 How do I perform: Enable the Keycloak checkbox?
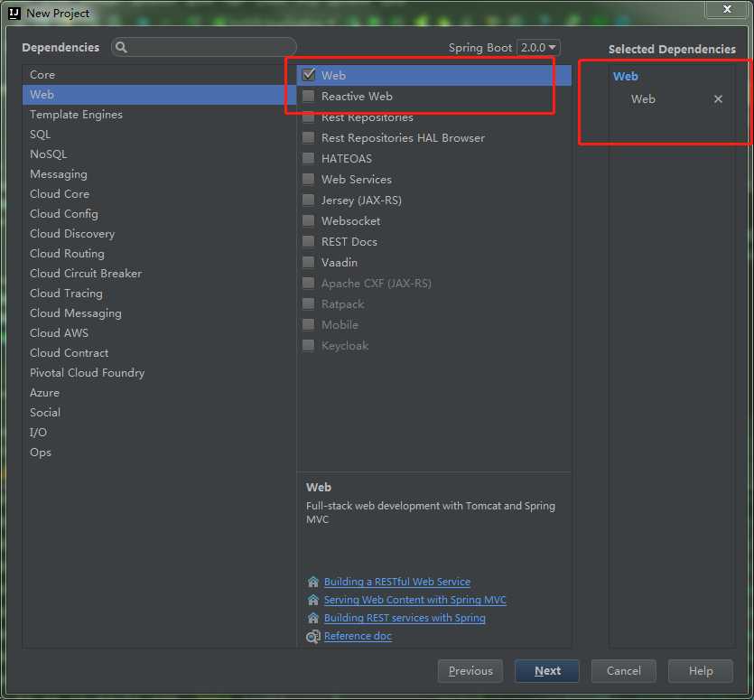(309, 345)
